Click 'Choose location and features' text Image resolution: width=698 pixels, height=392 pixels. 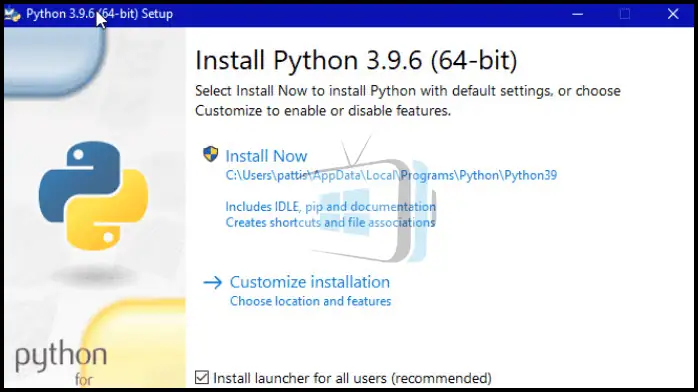pos(310,301)
